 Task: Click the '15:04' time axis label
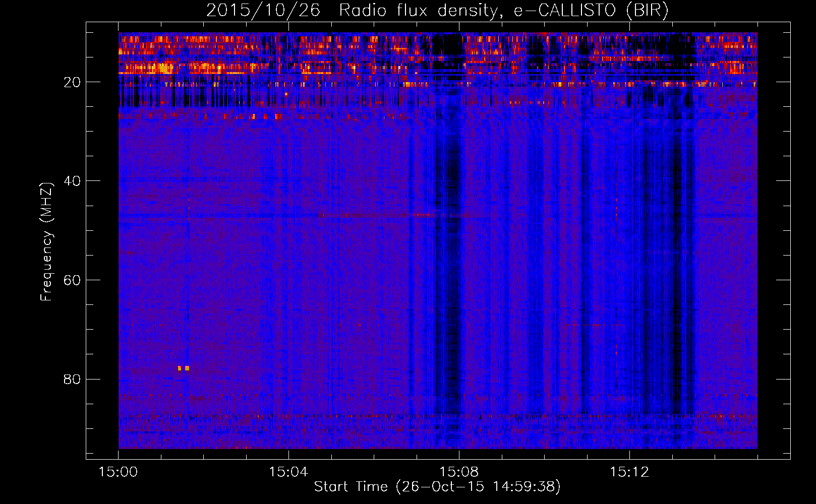[x=288, y=472]
